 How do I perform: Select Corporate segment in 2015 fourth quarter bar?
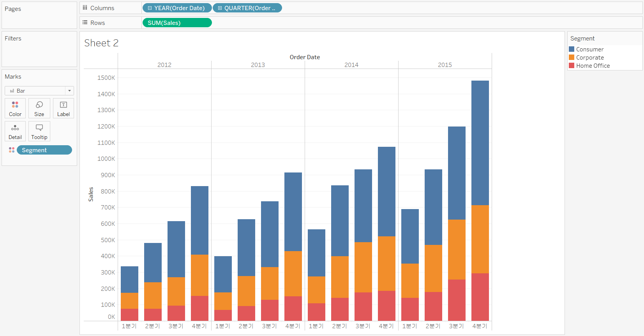480,239
